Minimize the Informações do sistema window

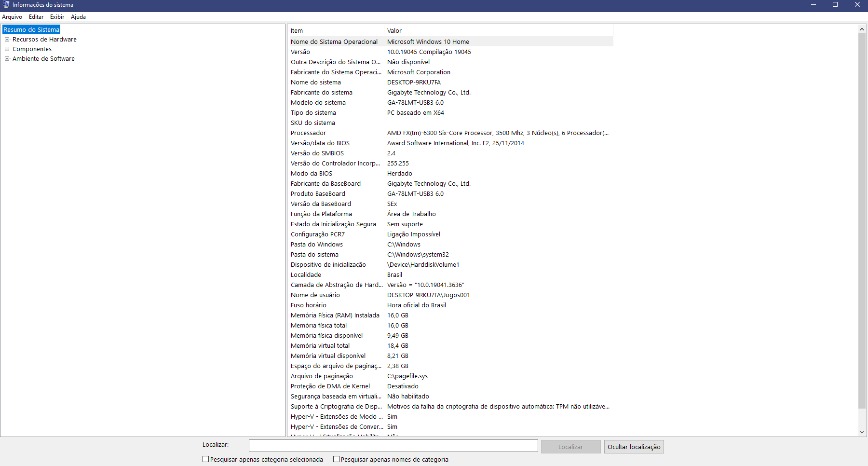coord(813,5)
